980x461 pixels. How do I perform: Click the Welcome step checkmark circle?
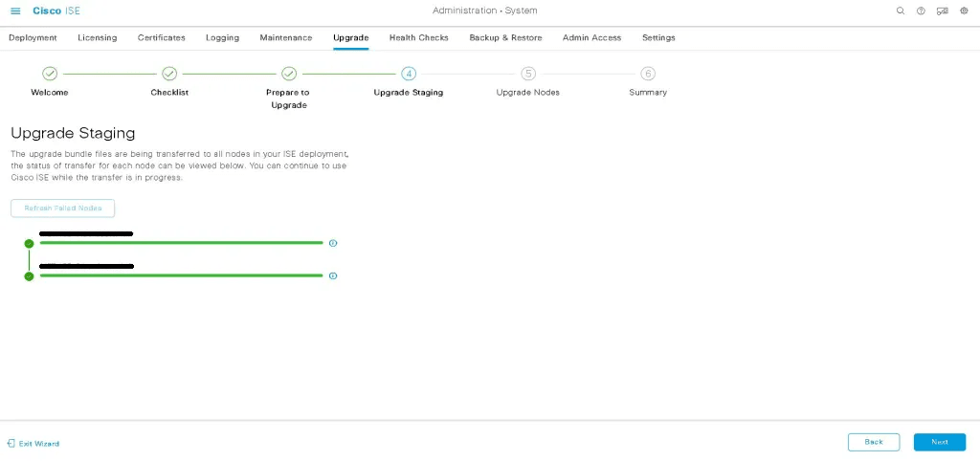tap(50, 74)
